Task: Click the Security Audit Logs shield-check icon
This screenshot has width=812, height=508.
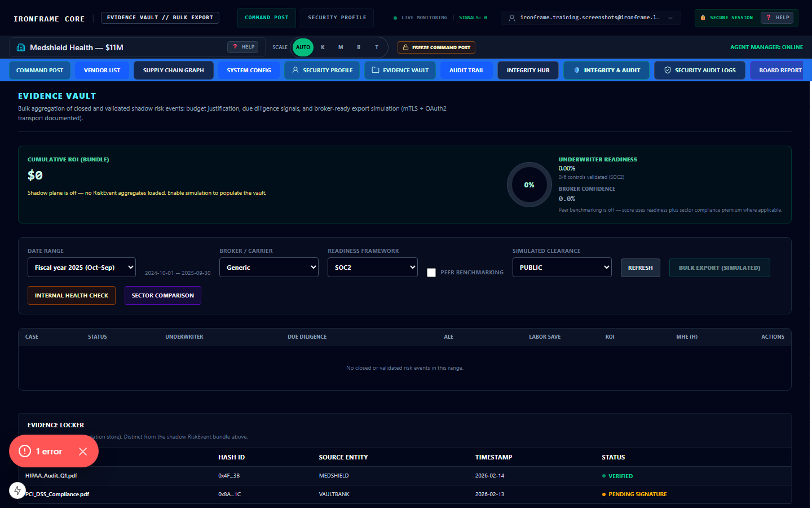Action: tap(668, 70)
